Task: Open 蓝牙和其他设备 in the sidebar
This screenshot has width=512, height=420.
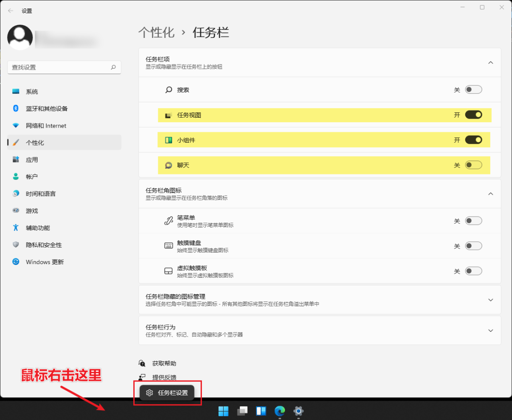Action: coord(46,109)
